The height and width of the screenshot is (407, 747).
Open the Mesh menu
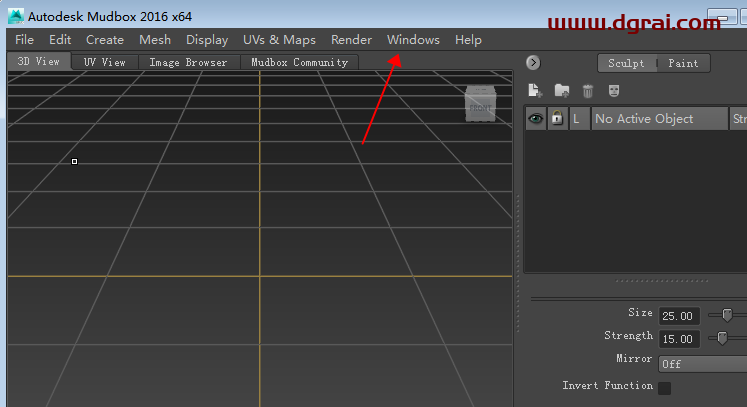(155, 40)
